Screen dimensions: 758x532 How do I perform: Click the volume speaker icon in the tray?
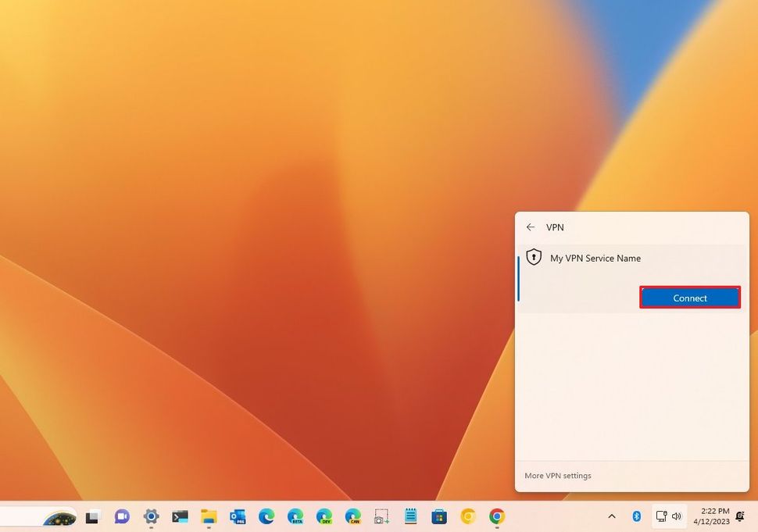point(677,516)
